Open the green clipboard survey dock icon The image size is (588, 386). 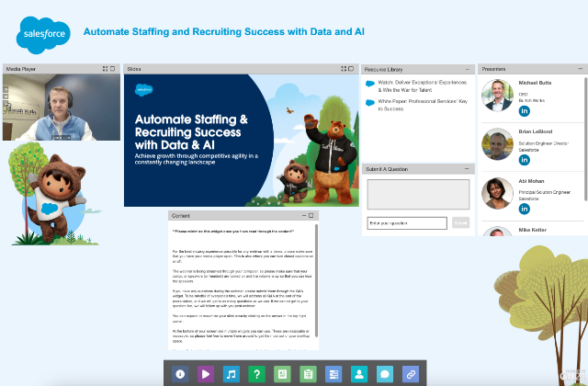click(308, 374)
